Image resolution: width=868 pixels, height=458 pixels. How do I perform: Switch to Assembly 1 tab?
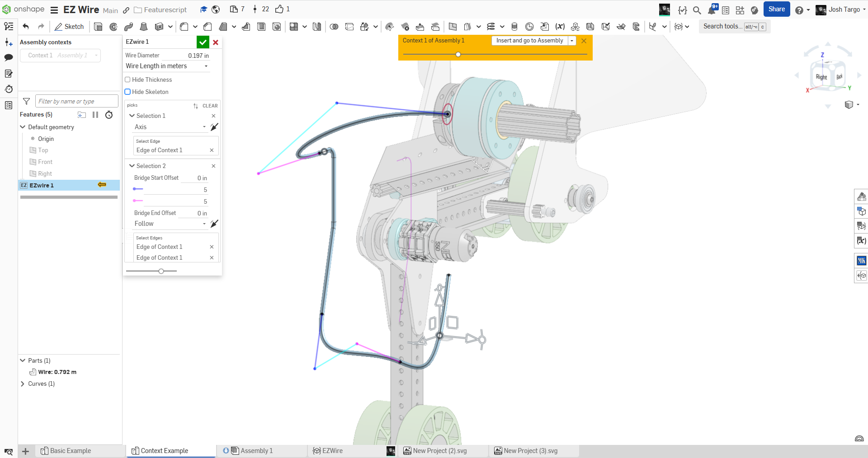(261, 451)
